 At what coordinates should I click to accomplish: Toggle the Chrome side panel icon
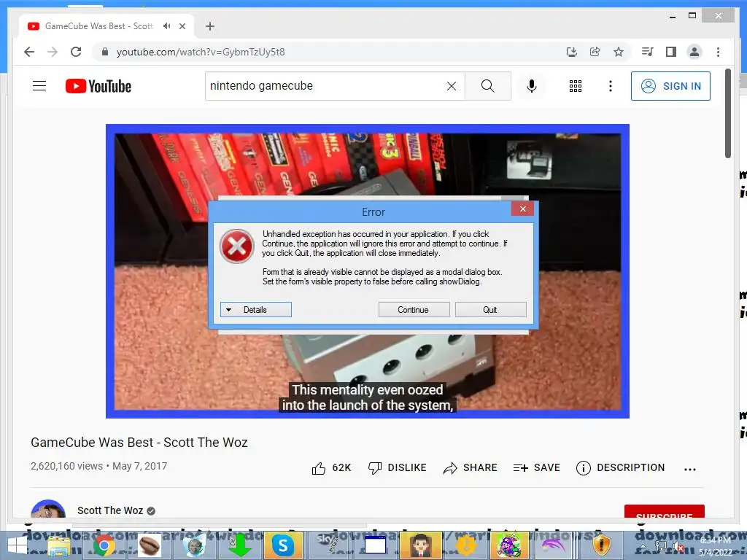point(671,52)
